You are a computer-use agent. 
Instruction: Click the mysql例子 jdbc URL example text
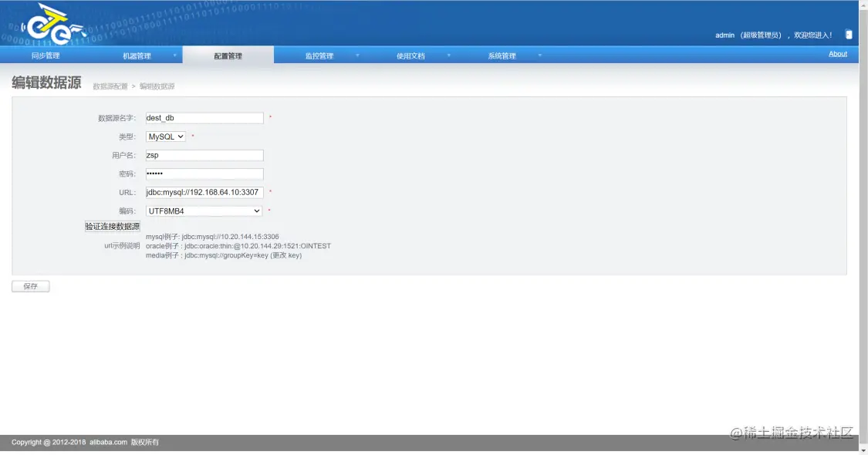pyautogui.click(x=212, y=236)
